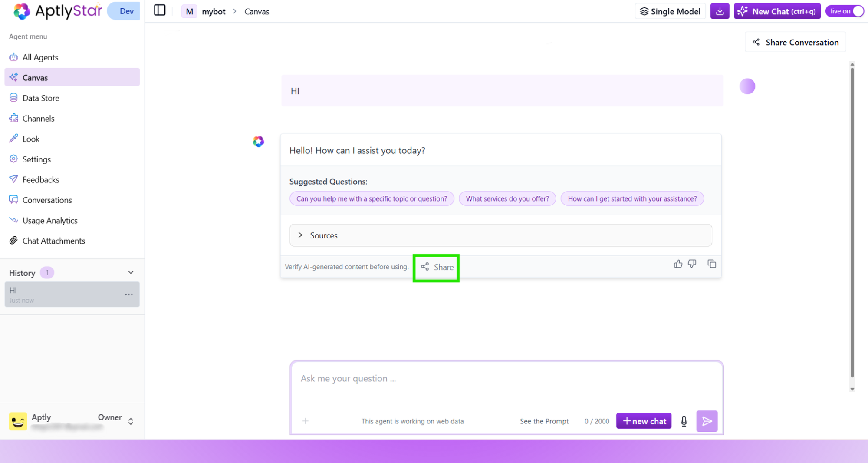This screenshot has height=463, width=868.
Task: Toggle the live on switch
Action: 845,11
